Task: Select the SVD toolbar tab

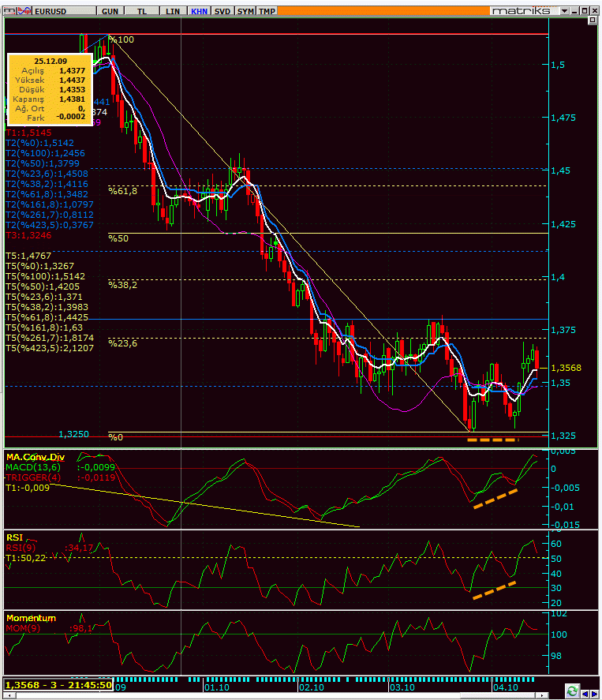Action: pyautogui.click(x=222, y=11)
